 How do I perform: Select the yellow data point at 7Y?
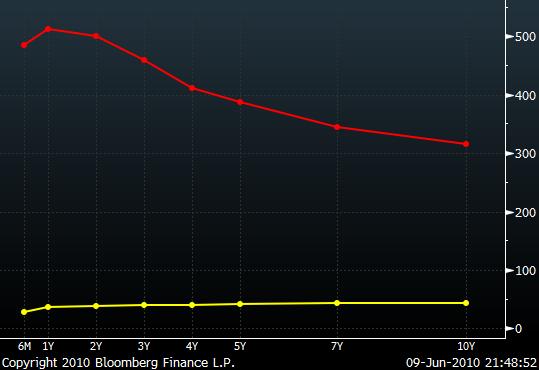(337, 303)
